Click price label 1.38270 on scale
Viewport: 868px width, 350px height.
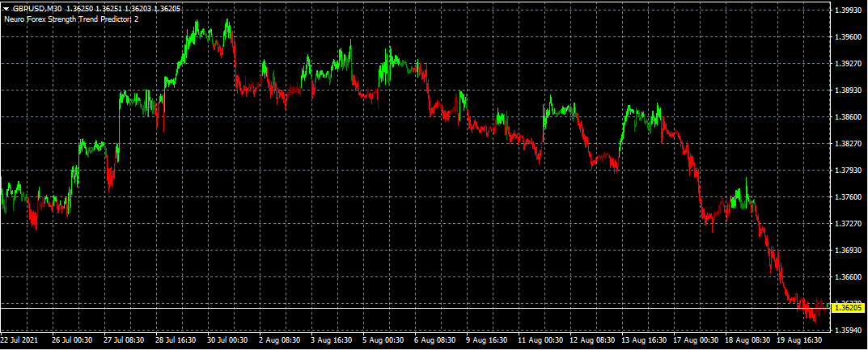848,144
